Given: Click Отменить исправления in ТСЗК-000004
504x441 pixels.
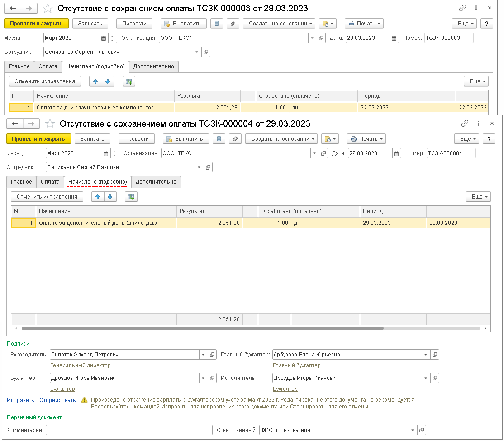Looking at the screenshot, I should click(x=47, y=197).
